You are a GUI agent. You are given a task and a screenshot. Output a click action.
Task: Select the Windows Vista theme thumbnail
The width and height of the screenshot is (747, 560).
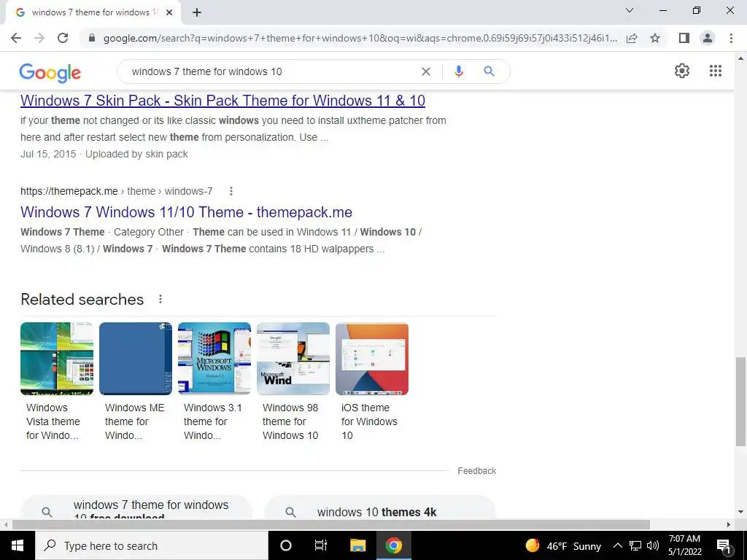[x=57, y=359]
